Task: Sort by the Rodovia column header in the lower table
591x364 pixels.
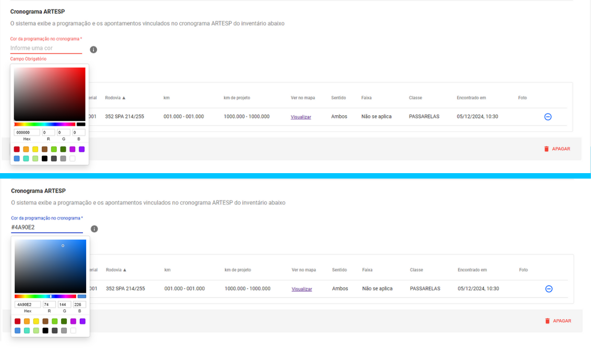Action: (x=116, y=270)
